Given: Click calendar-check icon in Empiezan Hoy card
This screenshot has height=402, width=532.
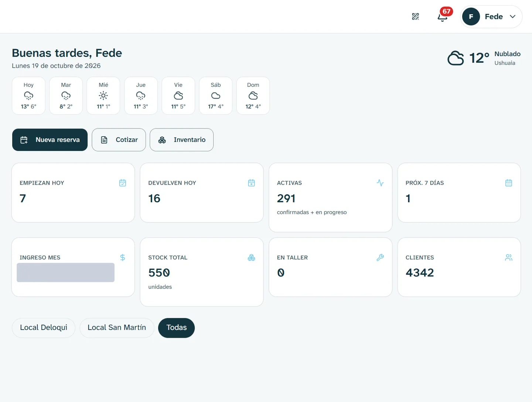Looking at the screenshot, I should (x=123, y=183).
